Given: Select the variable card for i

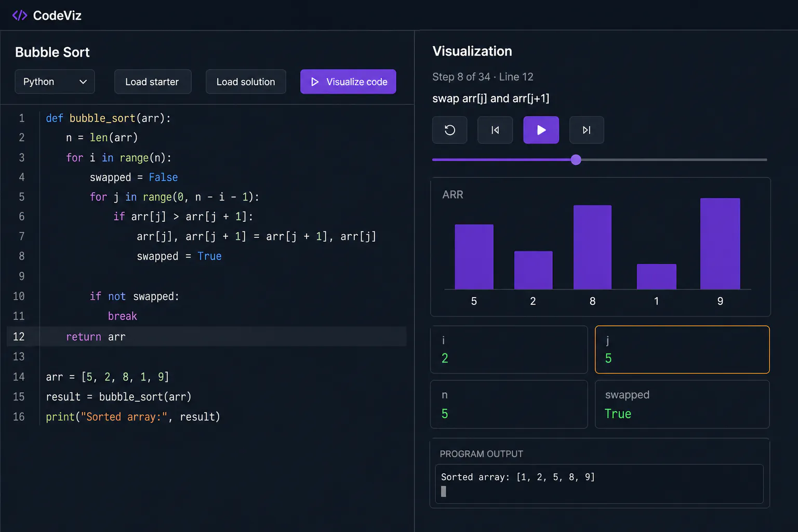Looking at the screenshot, I should [509, 350].
